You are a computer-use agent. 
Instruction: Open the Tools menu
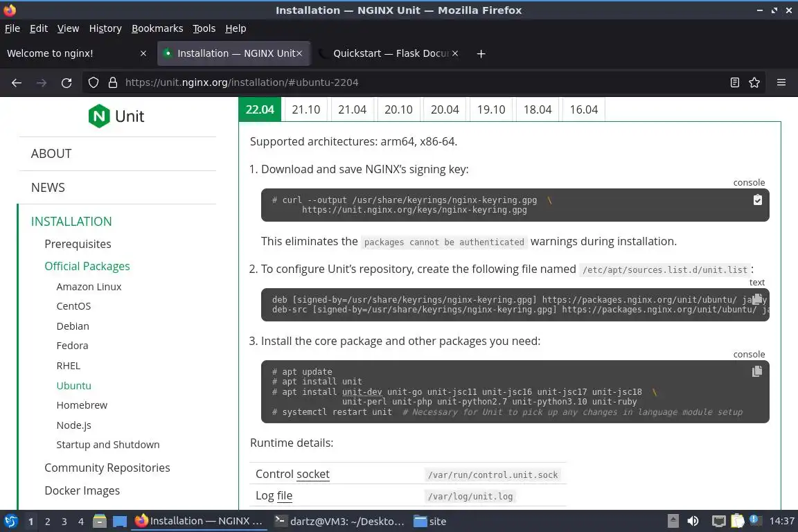[204, 28]
